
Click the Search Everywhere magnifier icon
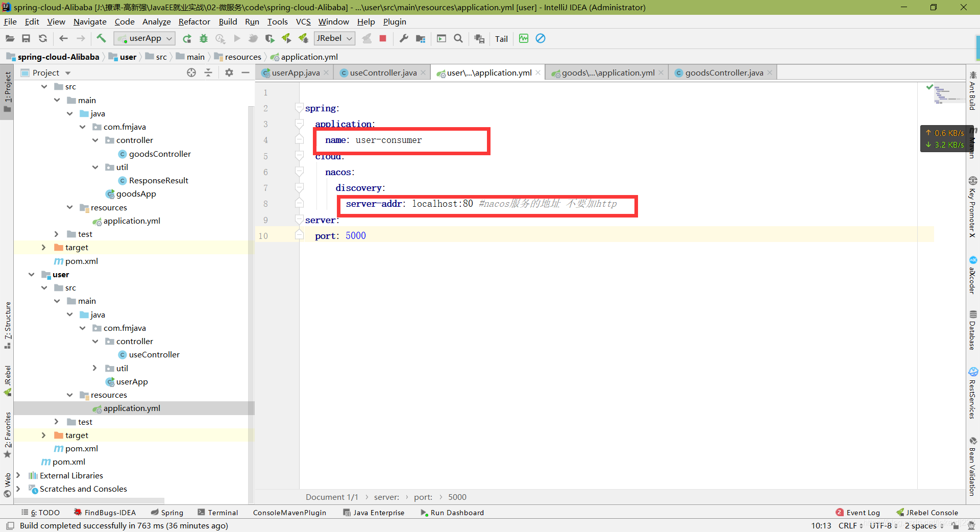(x=458, y=38)
